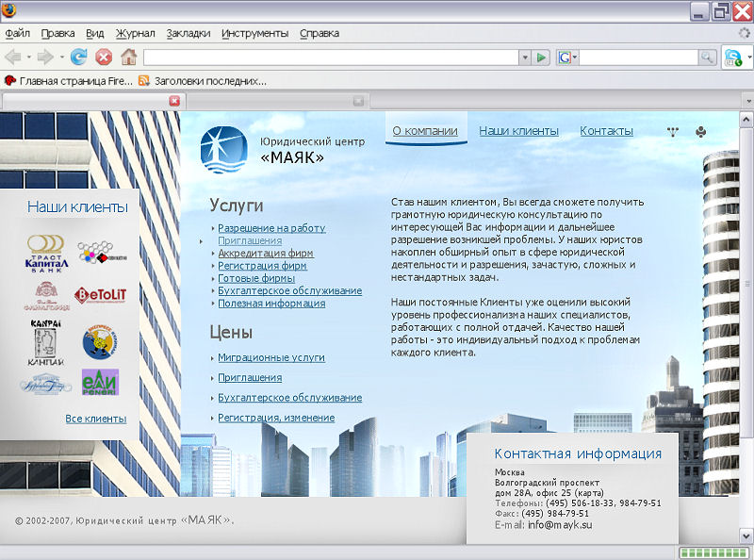754x560 pixels.
Task: Open the Файл menu
Action: coord(17,33)
